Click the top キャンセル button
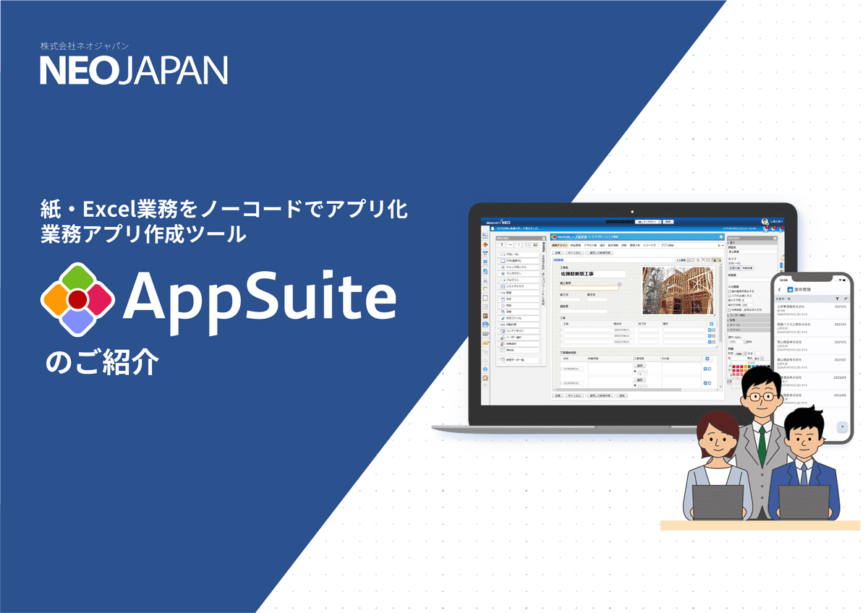The width and height of the screenshot is (868, 613). (574, 253)
